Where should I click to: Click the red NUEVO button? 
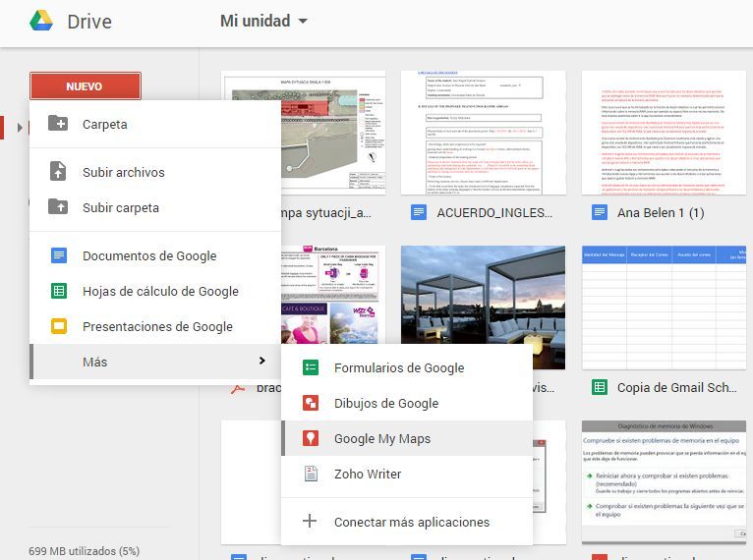pos(86,85)
